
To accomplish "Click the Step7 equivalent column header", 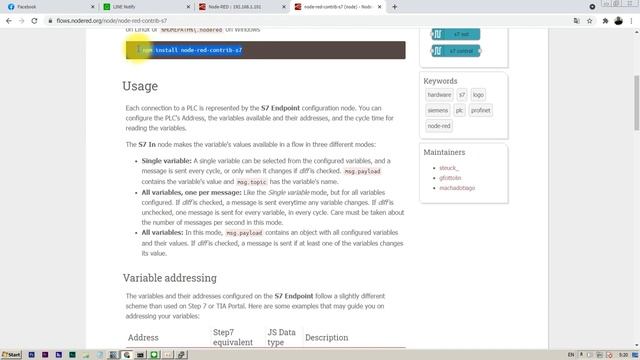I will 233,337.
